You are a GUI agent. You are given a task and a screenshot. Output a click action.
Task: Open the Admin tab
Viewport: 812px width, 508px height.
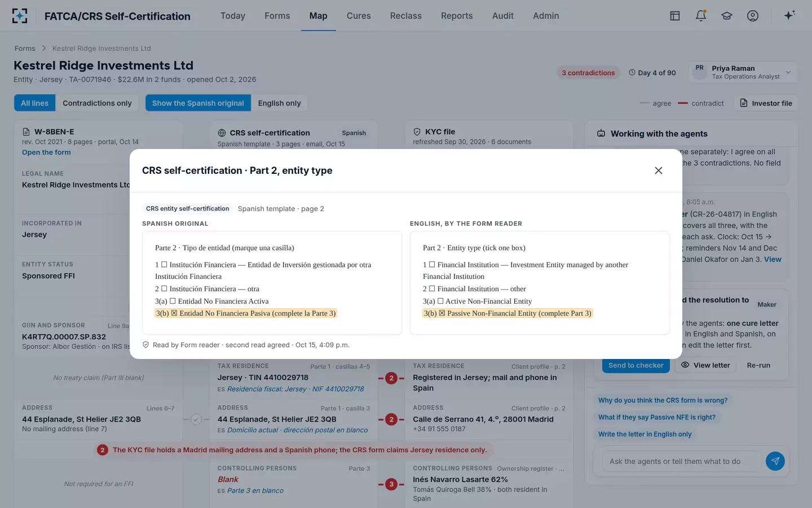[546, 16]
